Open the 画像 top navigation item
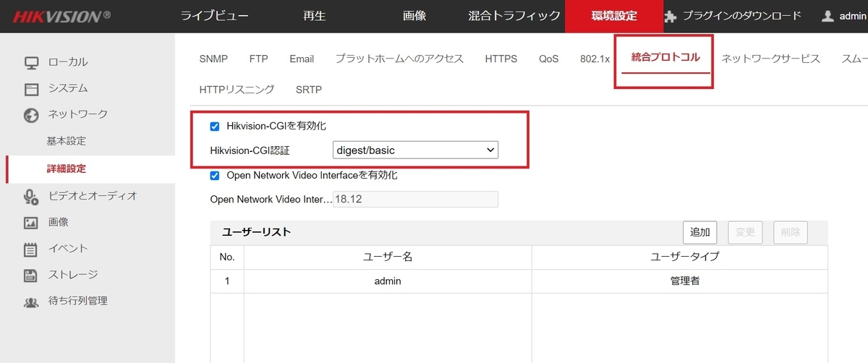 (414, 16)
